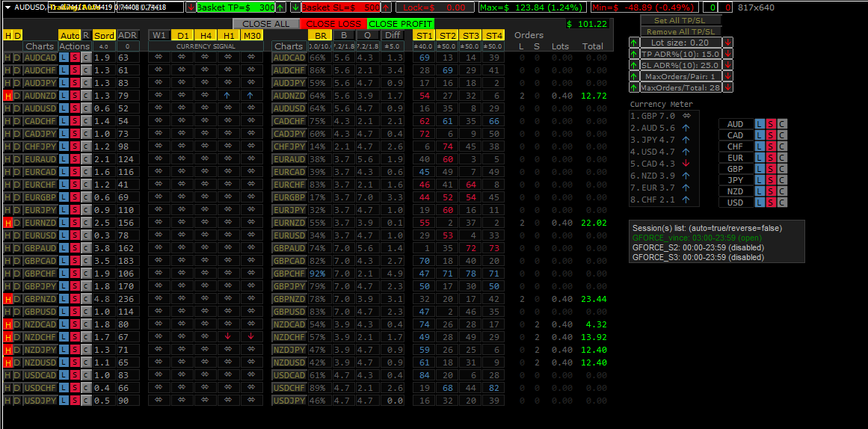Toggle the R button beside Auto
The image size is (868, 429).
(x=86, y=35)
